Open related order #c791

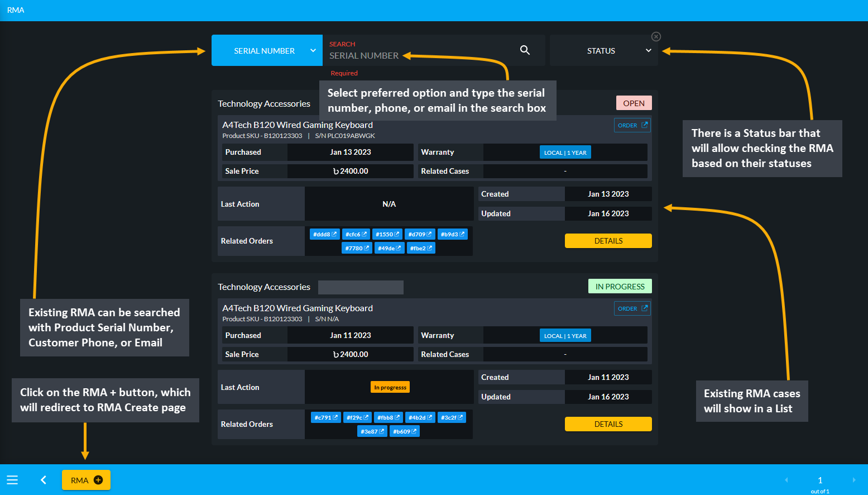pos(326,417)
